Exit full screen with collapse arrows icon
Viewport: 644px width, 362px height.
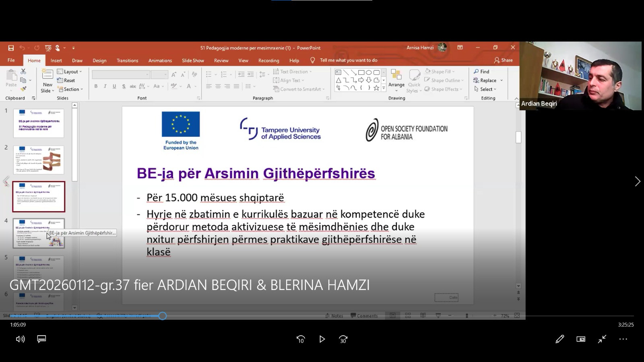(x=602, y=339)
